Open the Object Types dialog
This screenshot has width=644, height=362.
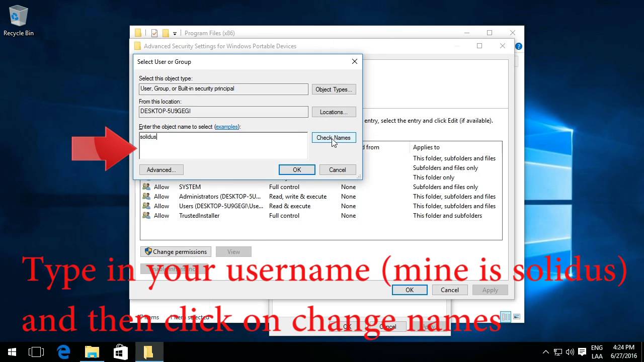coord(334,89)
